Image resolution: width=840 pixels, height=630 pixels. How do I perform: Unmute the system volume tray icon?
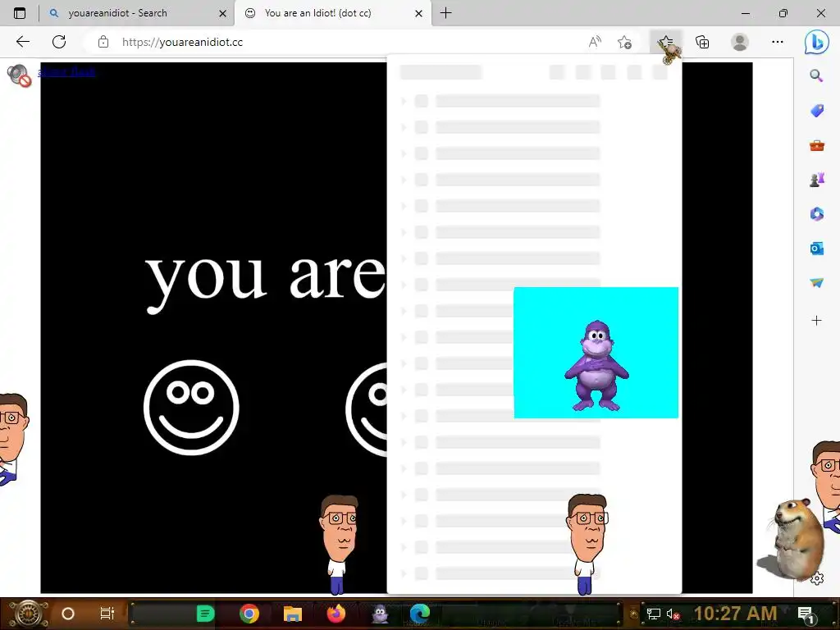tap(673, 614)
